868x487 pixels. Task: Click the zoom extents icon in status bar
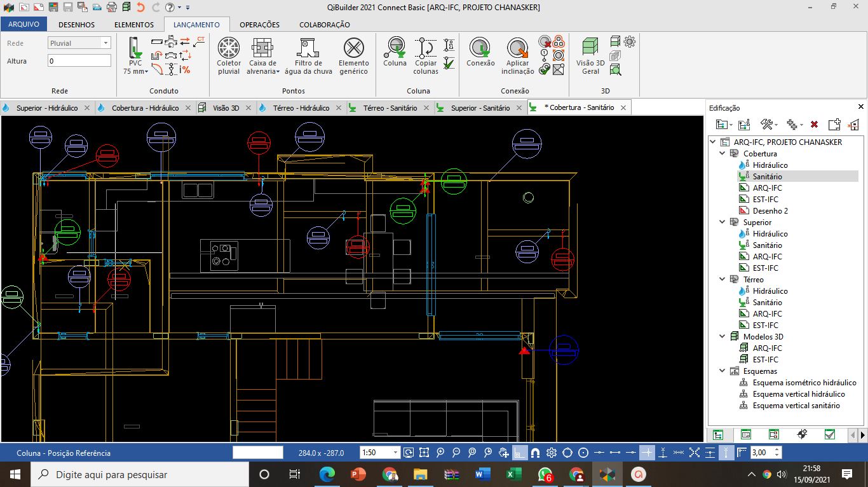pyautogui.click(x=424, y=453)
